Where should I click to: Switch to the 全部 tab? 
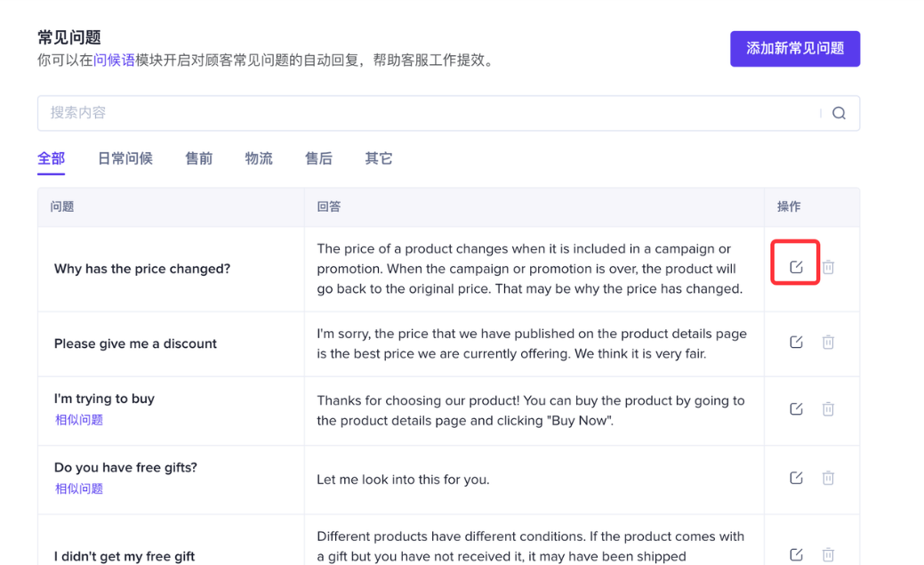[x=51, y=158]
